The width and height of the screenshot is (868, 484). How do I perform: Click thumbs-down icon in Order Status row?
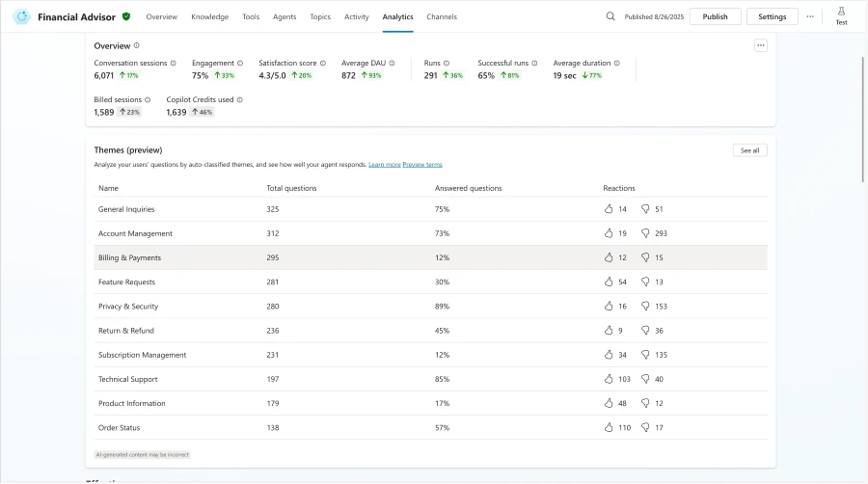click(645, 427)
